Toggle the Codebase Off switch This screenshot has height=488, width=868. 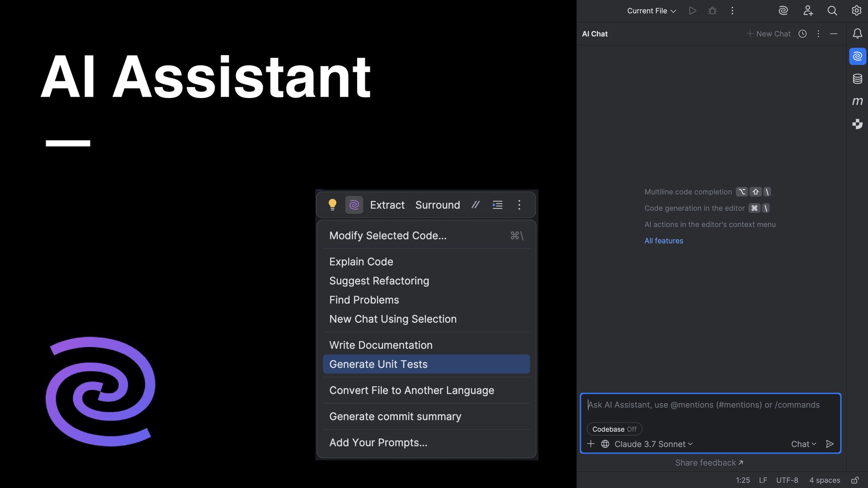pos(614,429)
